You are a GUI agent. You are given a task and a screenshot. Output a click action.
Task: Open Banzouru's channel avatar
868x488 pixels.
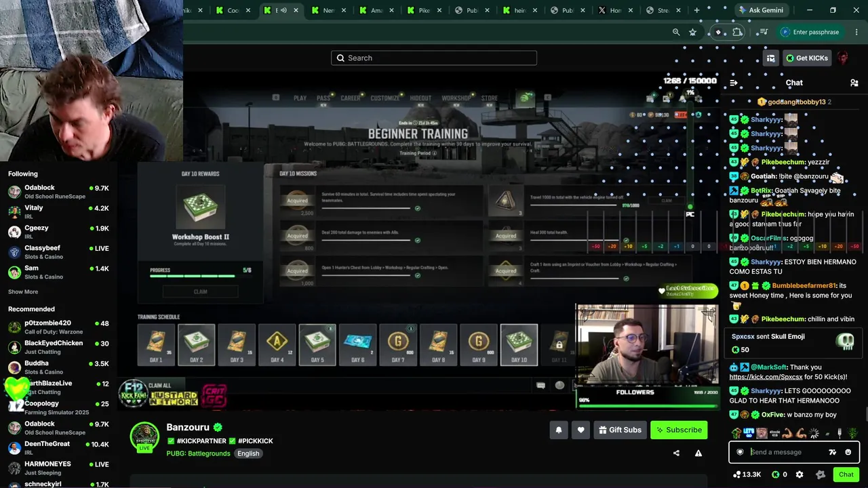click(x=144, y=436)
